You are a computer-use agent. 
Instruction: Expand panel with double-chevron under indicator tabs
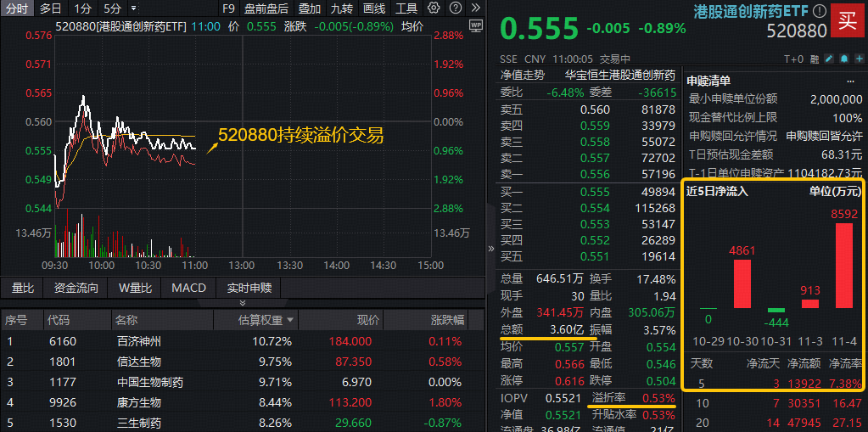pos(243,302)
